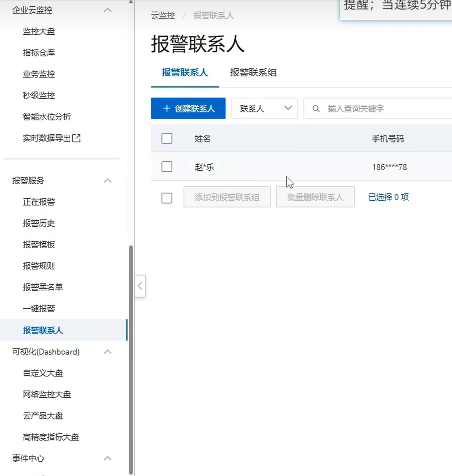Click the sidebar vertical scrollbar
452x476 pixels.
[x=131, y=360]
